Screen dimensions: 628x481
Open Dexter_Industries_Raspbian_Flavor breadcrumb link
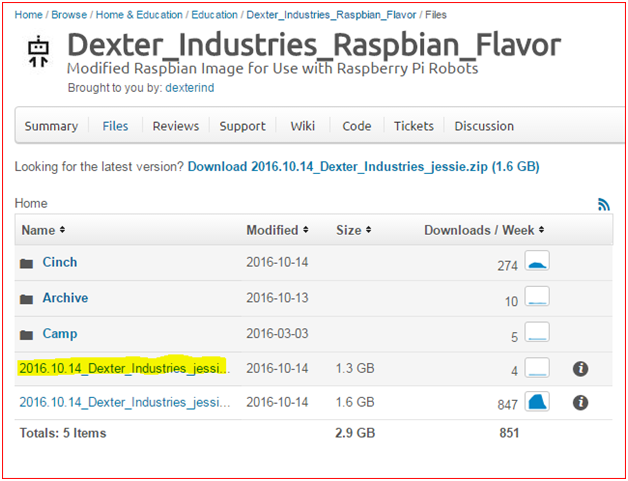coord(331,15)
